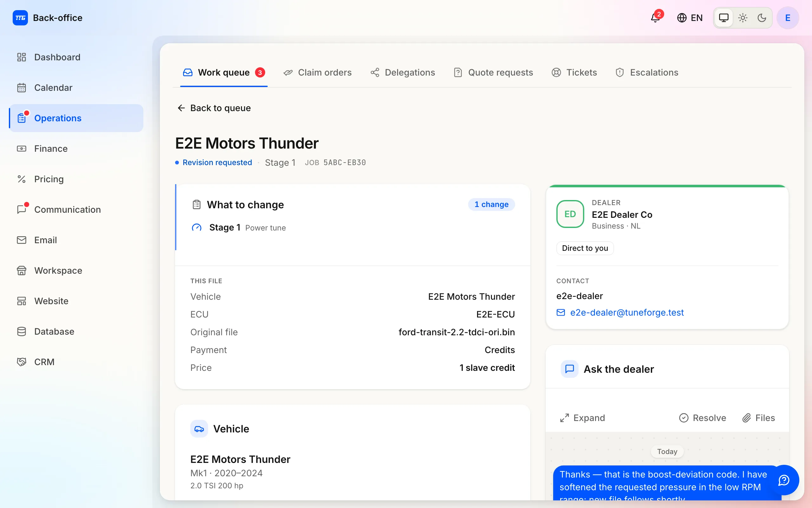This screenshot has width=812, height=508.
Task: Switch to system theme mode
Action: (x=724, y=18)
